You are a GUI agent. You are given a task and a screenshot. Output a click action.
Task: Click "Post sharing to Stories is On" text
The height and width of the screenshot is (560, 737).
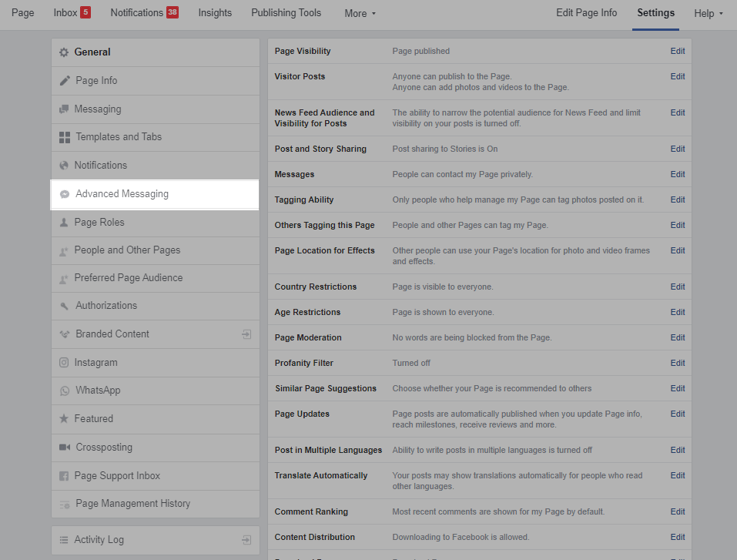(445, 149)
